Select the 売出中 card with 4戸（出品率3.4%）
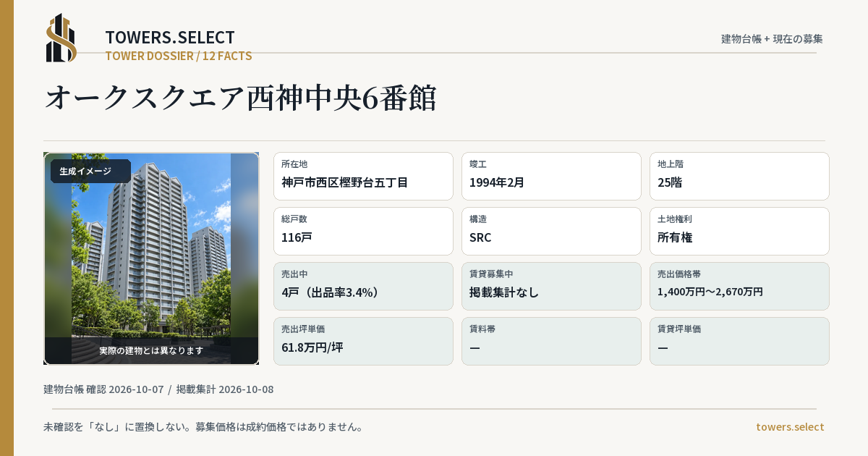This screenshot has height=456, width=868. pyautogui.click(x=363, y=286)
